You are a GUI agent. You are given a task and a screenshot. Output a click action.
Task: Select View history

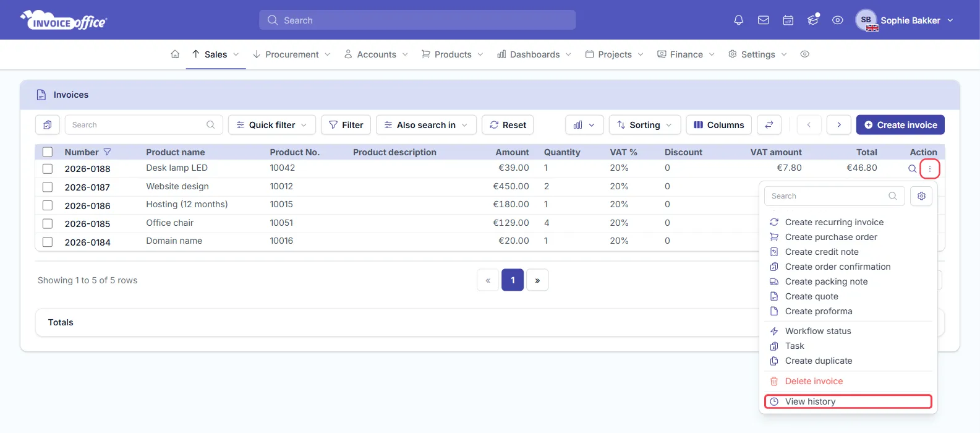(848, 401)
